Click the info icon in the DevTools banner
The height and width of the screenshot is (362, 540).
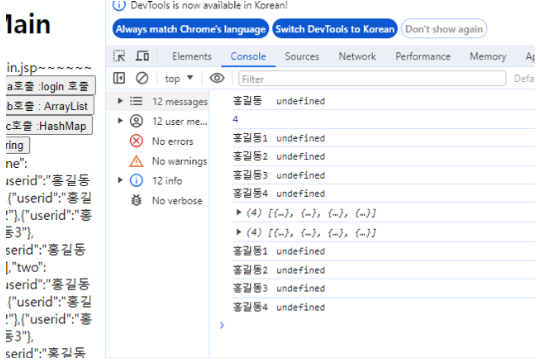pyautogui.click(x=119, y=5)
